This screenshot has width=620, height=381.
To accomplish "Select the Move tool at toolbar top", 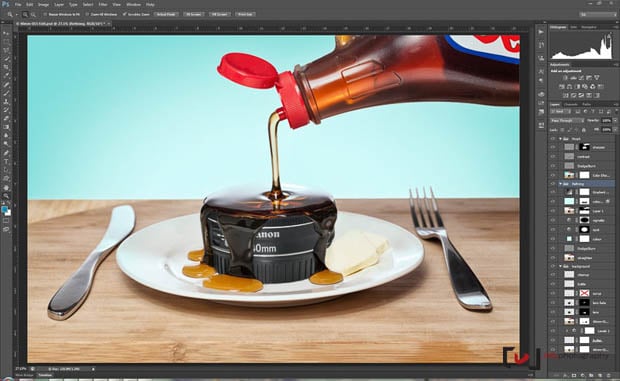I will 6,33.
